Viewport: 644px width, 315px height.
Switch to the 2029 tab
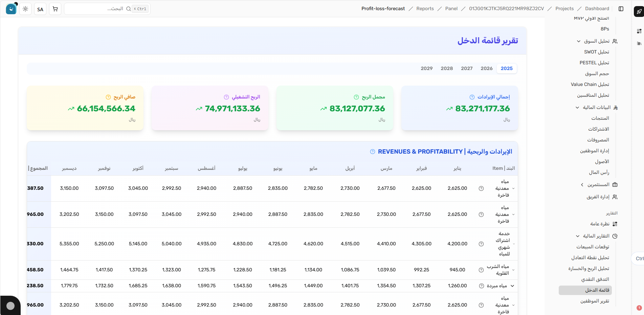426,68
